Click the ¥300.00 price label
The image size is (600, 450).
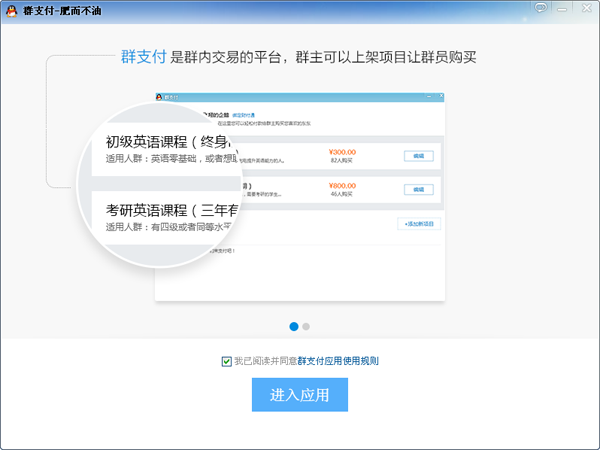342,152
